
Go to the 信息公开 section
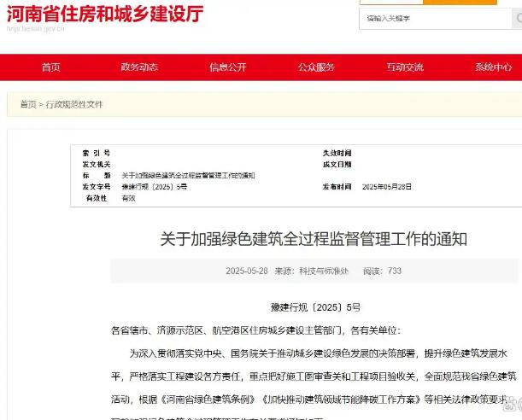pyautogui.click(x=227, y=67)
